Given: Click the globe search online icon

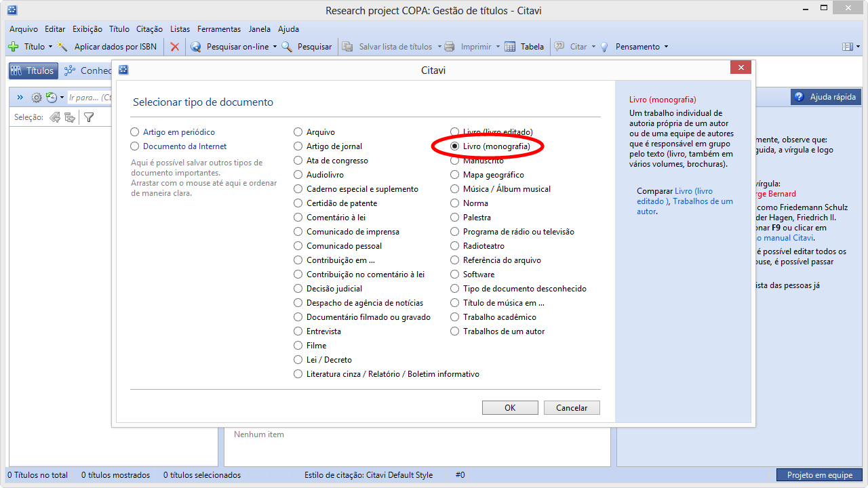Looking at the screenshot, I should click(x=196, y=47).
